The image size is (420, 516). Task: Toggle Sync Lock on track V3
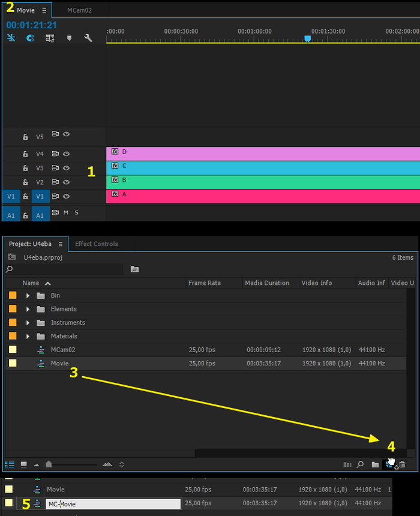(55, 168)
